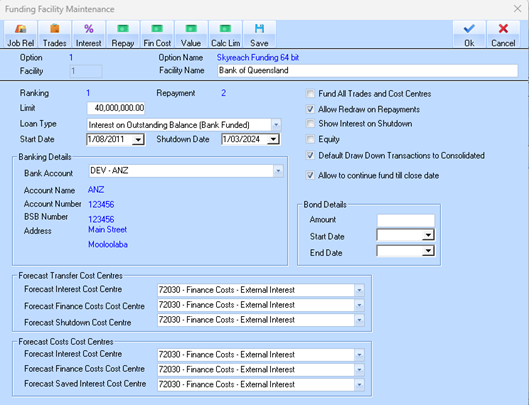Click the Bond Details Amount field
The height and width of the screenshot is (405, 529).
coord(406,220)
